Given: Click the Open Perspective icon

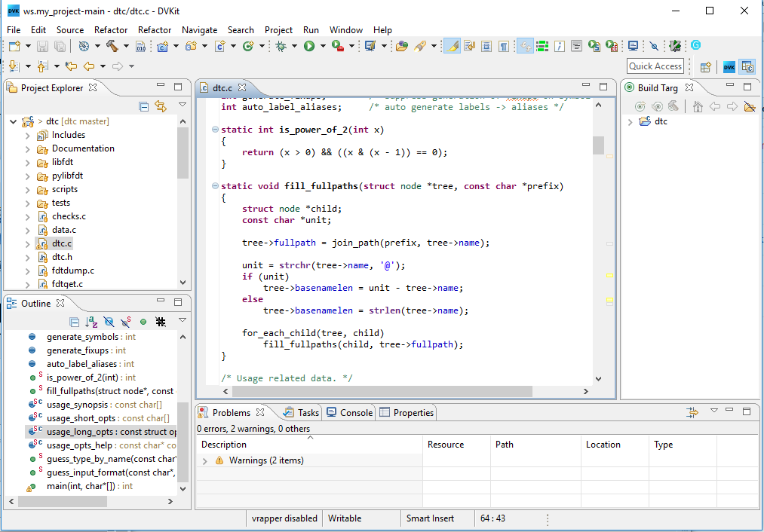Looking at the screenshot, I should point(705,66).
